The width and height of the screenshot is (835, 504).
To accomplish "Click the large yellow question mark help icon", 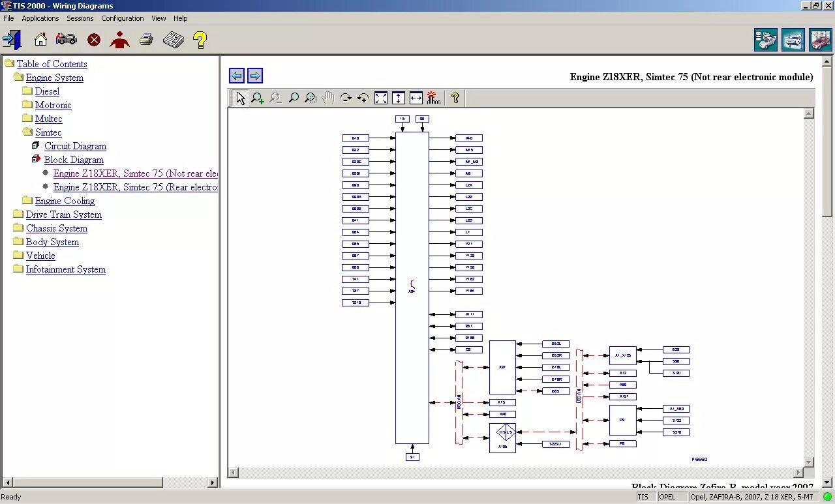I will (200, 40).
